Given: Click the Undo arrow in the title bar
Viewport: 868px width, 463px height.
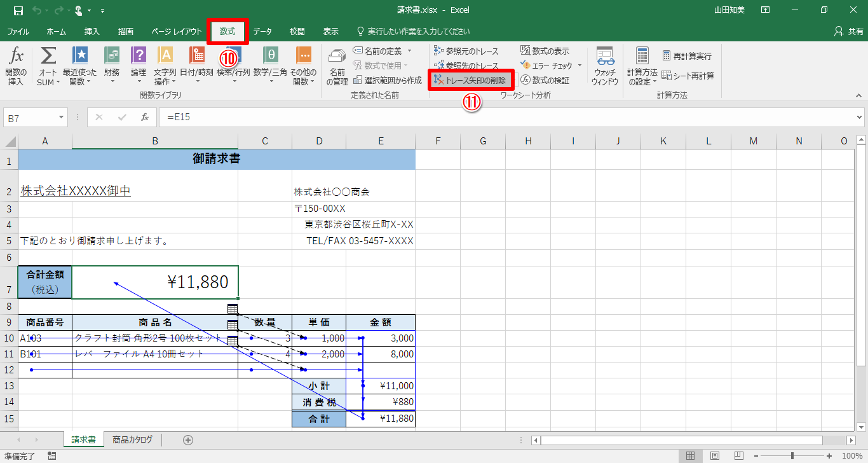Looking at the screenshot, I should (x=37, y=10).
